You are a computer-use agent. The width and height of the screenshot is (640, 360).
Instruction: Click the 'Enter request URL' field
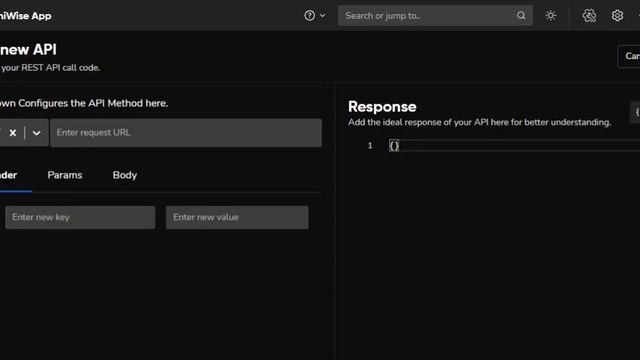[186, 133]
